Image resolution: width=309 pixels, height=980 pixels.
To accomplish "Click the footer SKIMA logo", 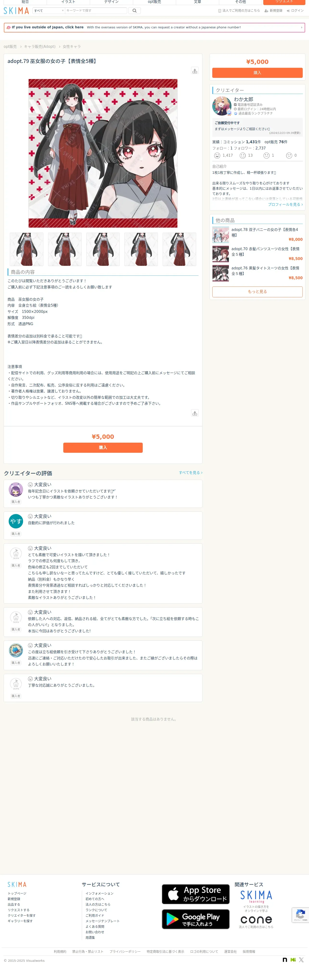I will coord(17,885).
